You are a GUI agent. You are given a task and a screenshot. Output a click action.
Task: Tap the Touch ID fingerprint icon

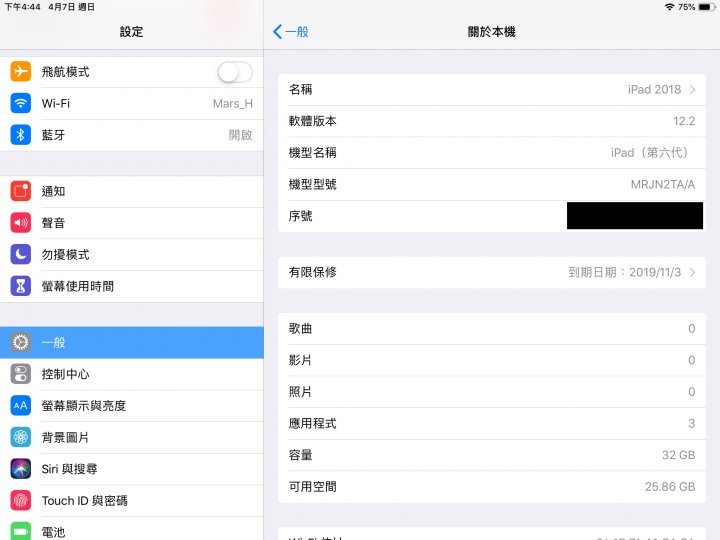21,501
